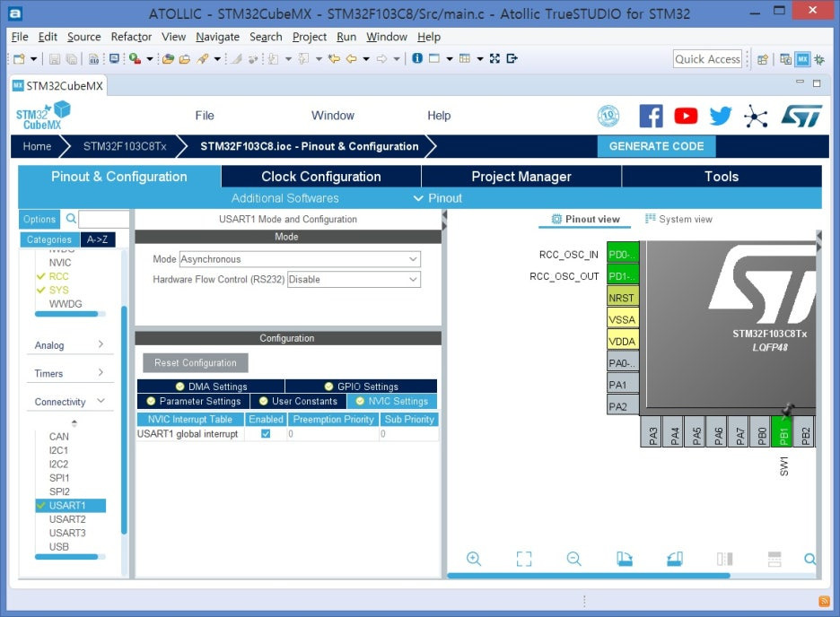Switch the category list to A->Z sorting
Viewport: 840px width, 617px height.
click(x=98, y=239)
